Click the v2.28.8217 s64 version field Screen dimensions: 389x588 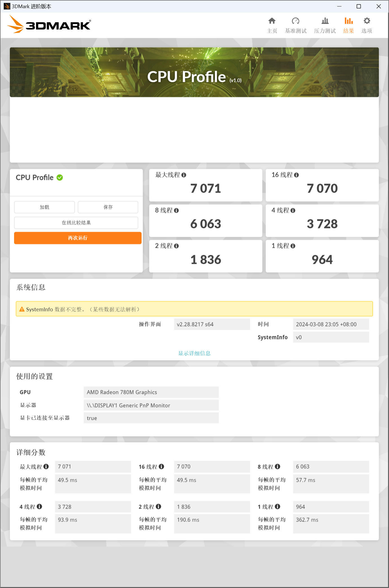(x=212, y=324)
